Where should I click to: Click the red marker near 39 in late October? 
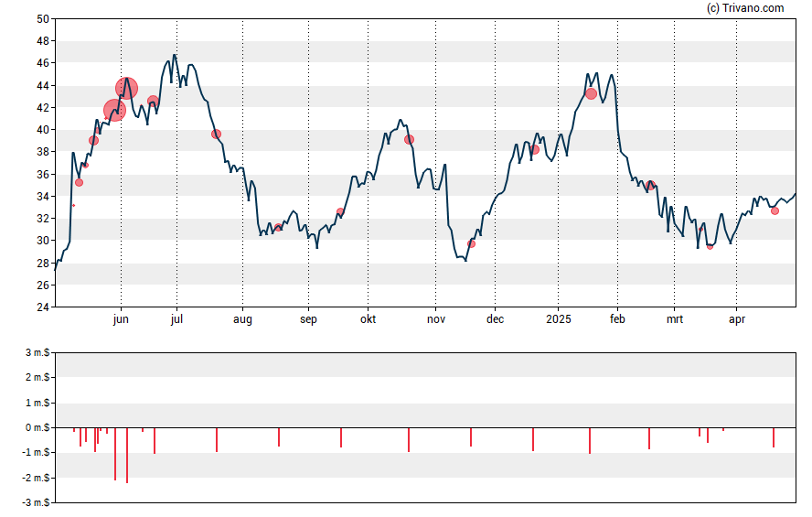(x=409, y=139)
